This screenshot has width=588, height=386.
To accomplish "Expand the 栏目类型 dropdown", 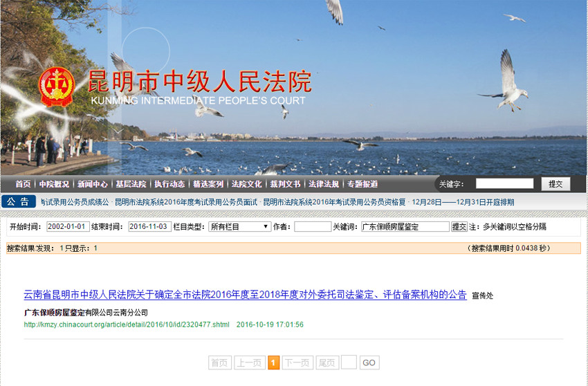I will [239, 226].
